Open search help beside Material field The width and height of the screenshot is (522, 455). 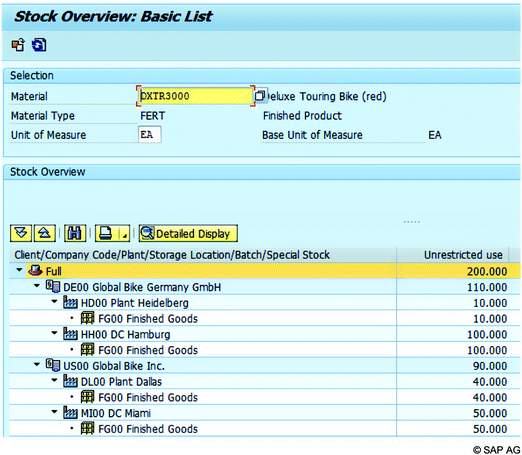(x=260, y=96)
